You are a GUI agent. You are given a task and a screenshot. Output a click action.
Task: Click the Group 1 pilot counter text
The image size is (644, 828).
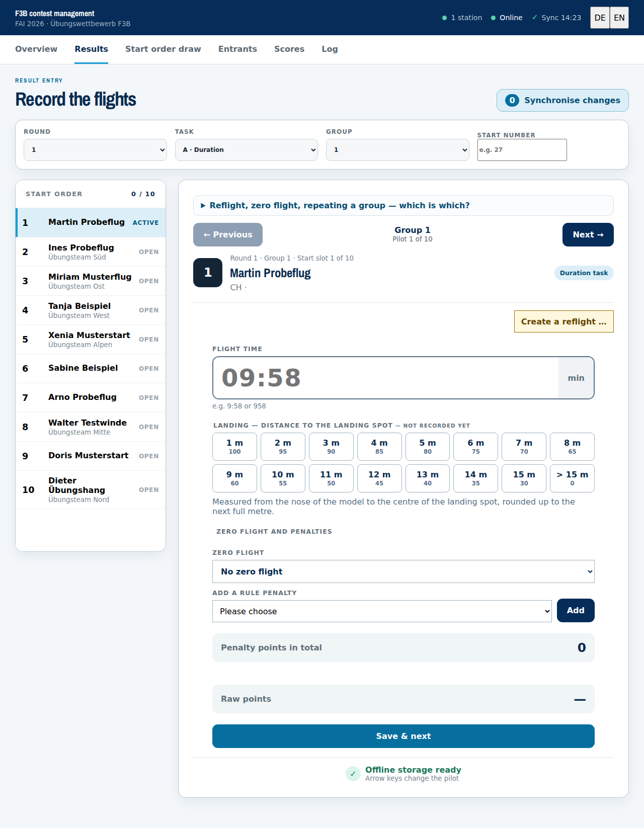(413, 234)
